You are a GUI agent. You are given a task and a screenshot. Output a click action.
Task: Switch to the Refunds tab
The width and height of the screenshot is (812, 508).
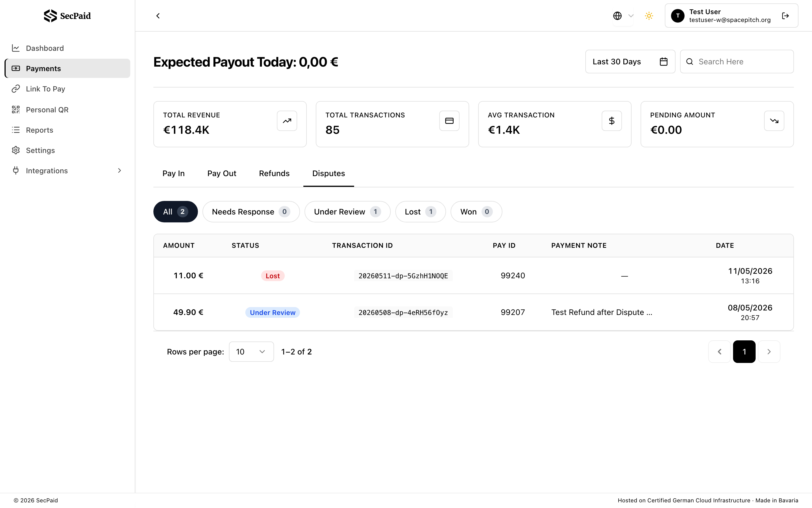[274, 173]
